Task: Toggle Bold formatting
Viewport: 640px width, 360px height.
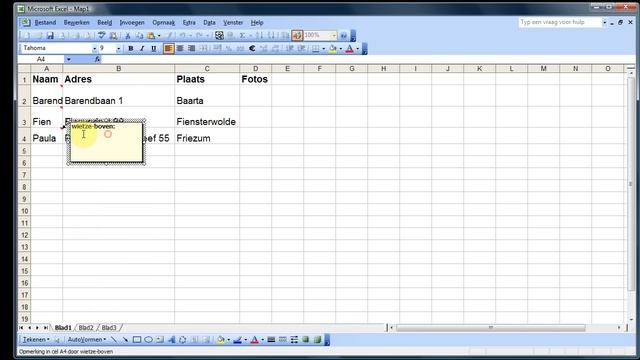Action: pyautogui.click(x=131, y=49)
